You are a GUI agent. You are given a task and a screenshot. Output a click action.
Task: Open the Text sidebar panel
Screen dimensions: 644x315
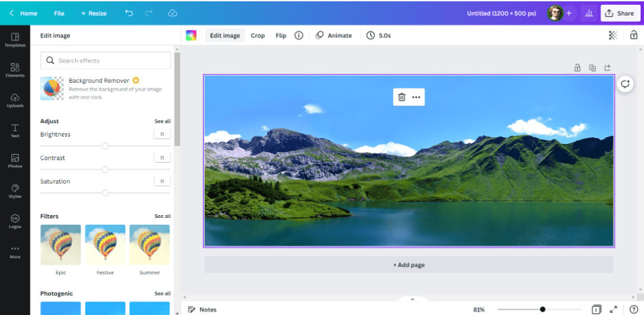click(x=15, y=131)
